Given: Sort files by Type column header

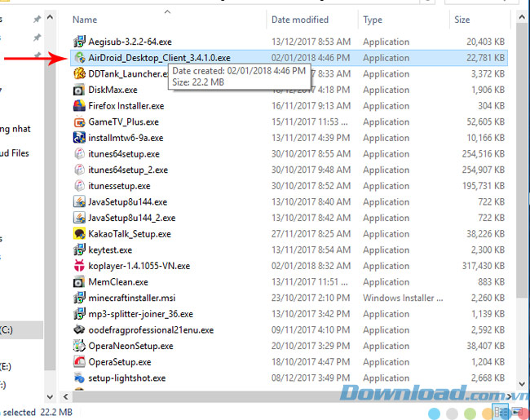Looking at the screenshot, I should 373,20.
